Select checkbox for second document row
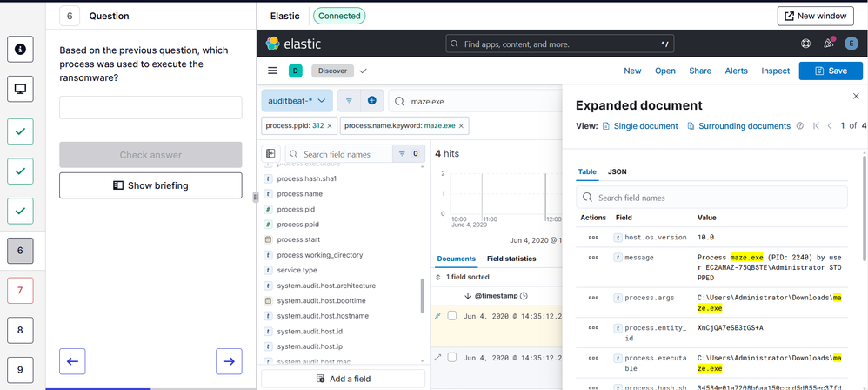The height and width of the screenshot is (390, 868). tap(451, 357)
